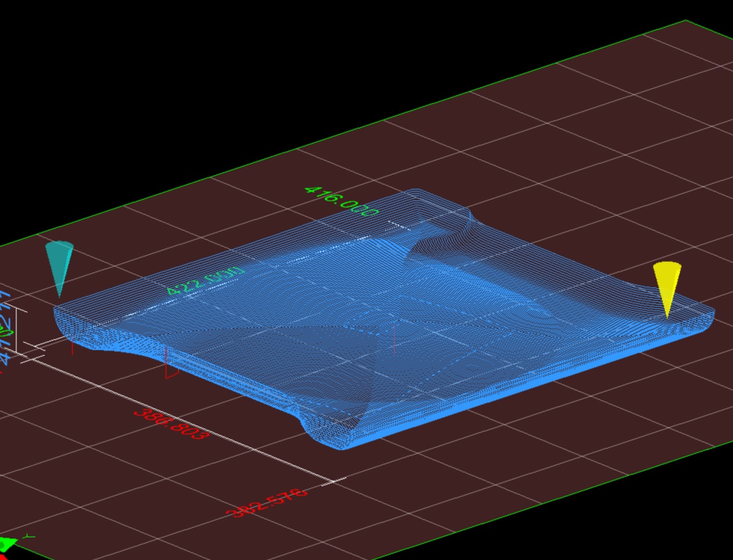Click the small red bracket marker near the model's left edge
Image resolution: width=733 pixels, height=560 pixels.
(171, 363)
